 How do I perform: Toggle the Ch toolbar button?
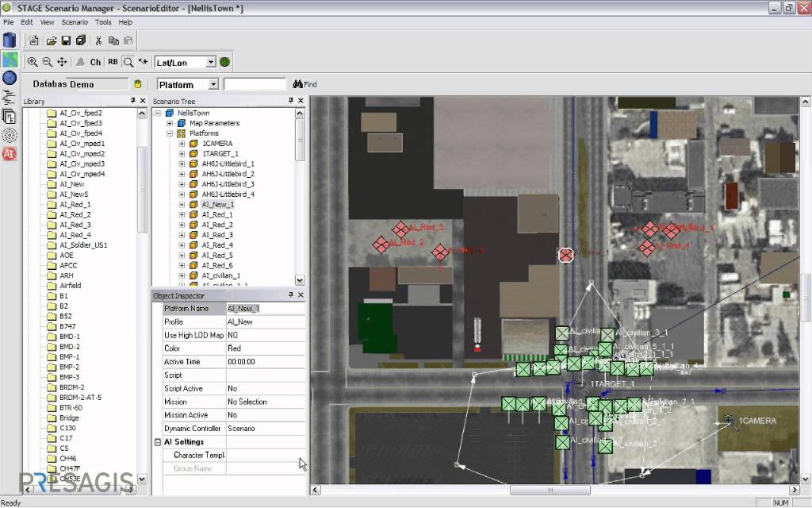pyautogui.click(x=95, y=62)
